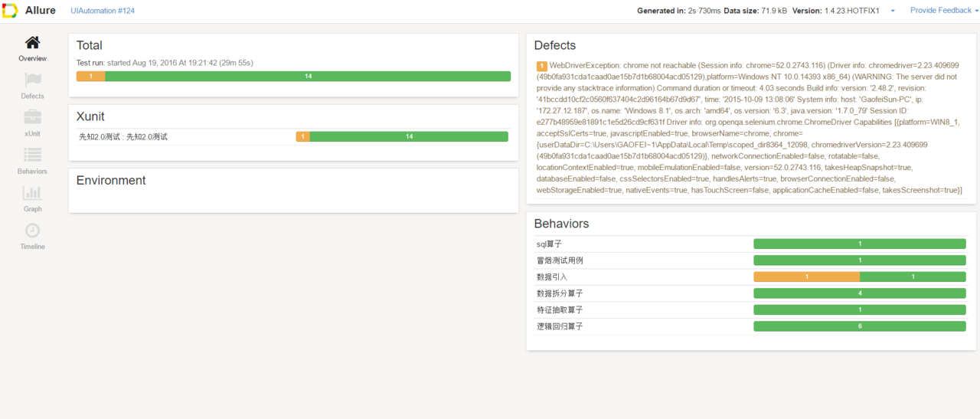Click the green 14 passed segment in Total bar
The image size is (980, 419).
(308, 76)
